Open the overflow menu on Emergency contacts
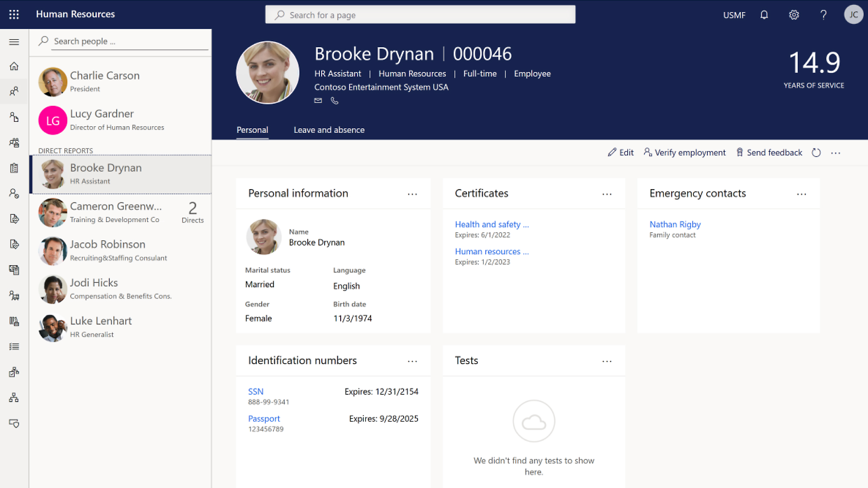Viewport: 868px width, 488px height. pos(803,193)
